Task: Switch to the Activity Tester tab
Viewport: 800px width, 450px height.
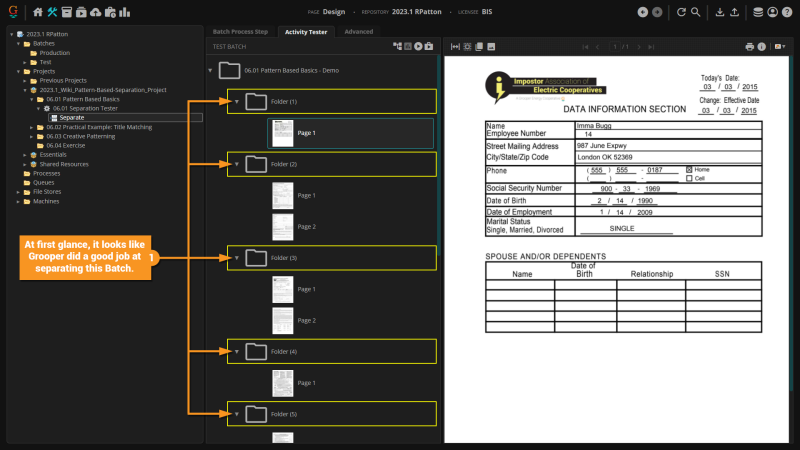Action: 306,32
